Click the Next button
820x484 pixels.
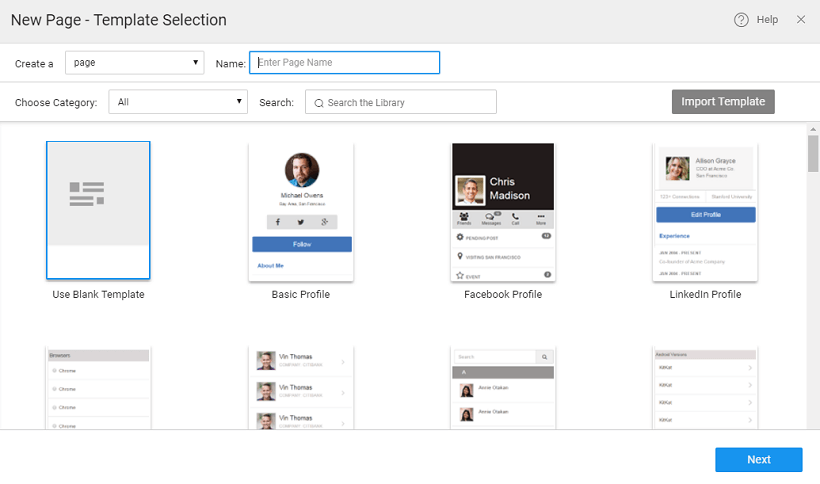[758, 460]
